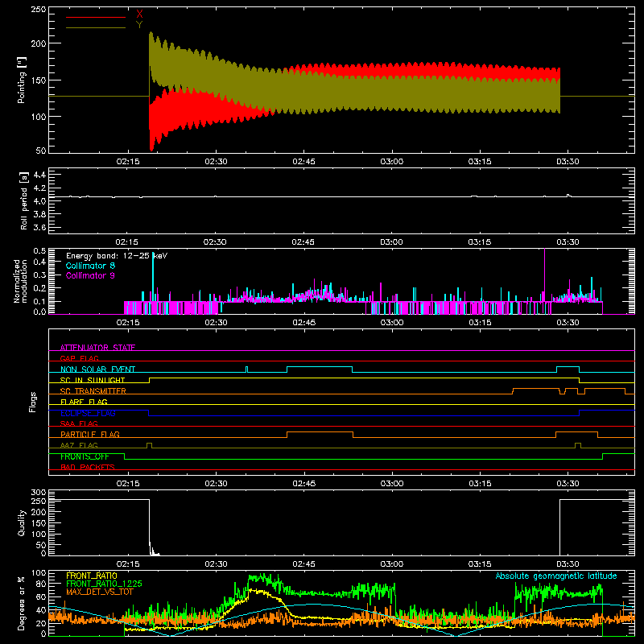Click the FLARE_FLAG label

(84, 402)
